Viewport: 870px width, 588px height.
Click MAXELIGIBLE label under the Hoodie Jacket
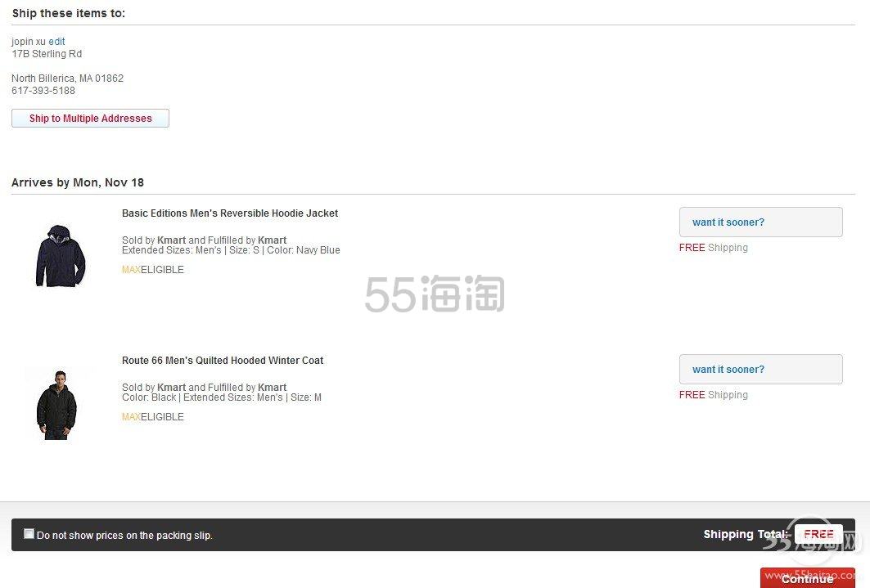(152, 270)
